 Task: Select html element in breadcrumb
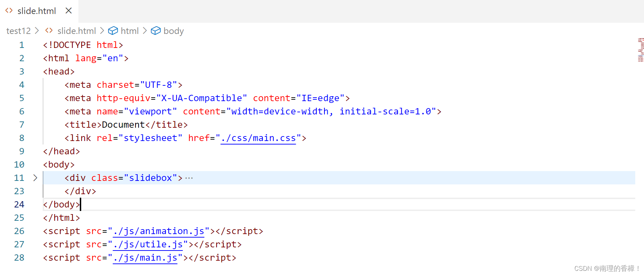coord(130,31)
